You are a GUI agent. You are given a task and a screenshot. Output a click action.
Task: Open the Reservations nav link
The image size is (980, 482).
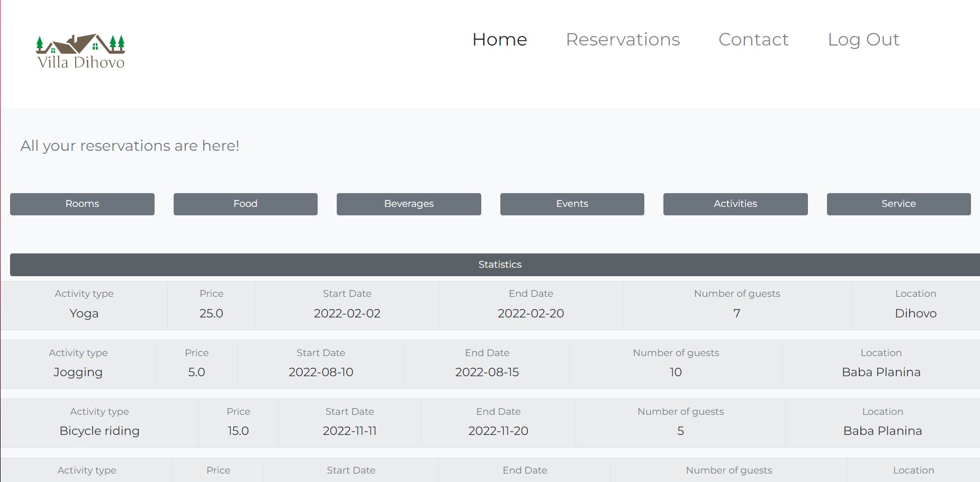pyautogui.click(x=623, y=40)
